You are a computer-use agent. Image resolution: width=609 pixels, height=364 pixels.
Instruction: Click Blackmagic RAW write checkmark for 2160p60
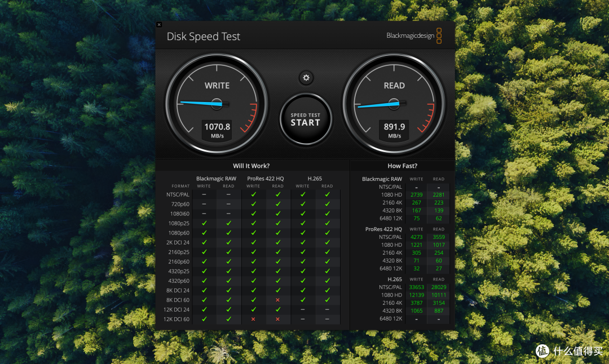[x=204, y=261]
